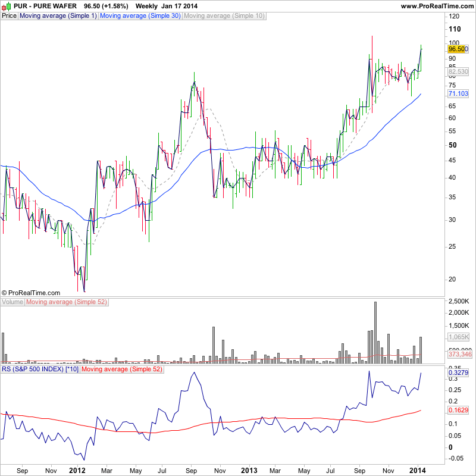Click the Weekly Jan 17 2014 header text
The image size is (476, 476).
click(x=167, y=6)
